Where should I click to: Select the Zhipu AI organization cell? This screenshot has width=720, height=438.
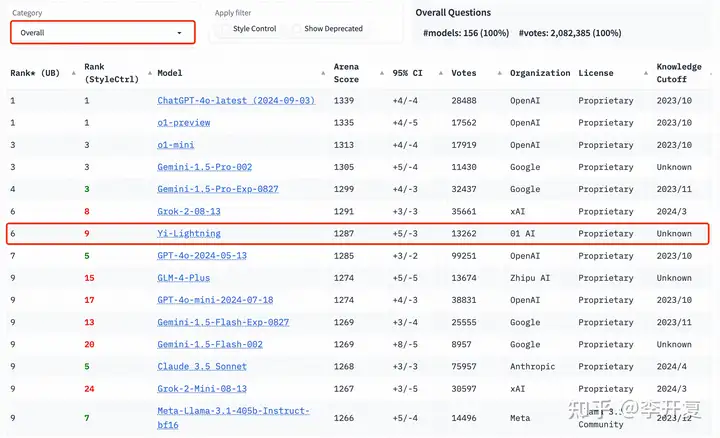tap(529, 278)
